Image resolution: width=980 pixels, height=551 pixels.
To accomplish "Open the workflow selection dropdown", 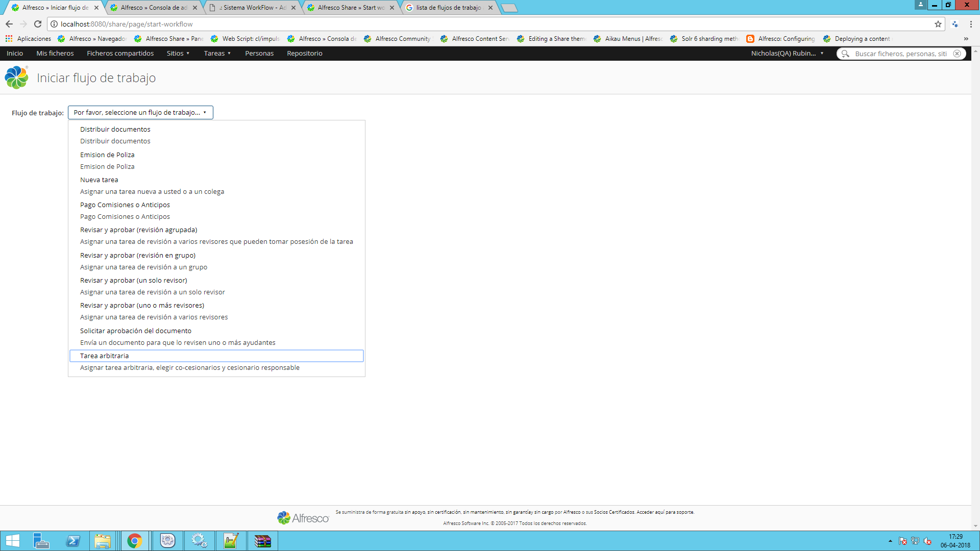I will 140,112.
